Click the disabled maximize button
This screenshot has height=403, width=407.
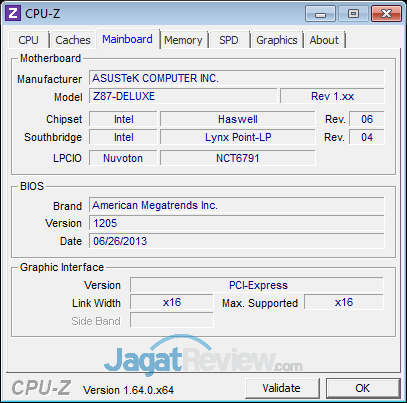353,14
